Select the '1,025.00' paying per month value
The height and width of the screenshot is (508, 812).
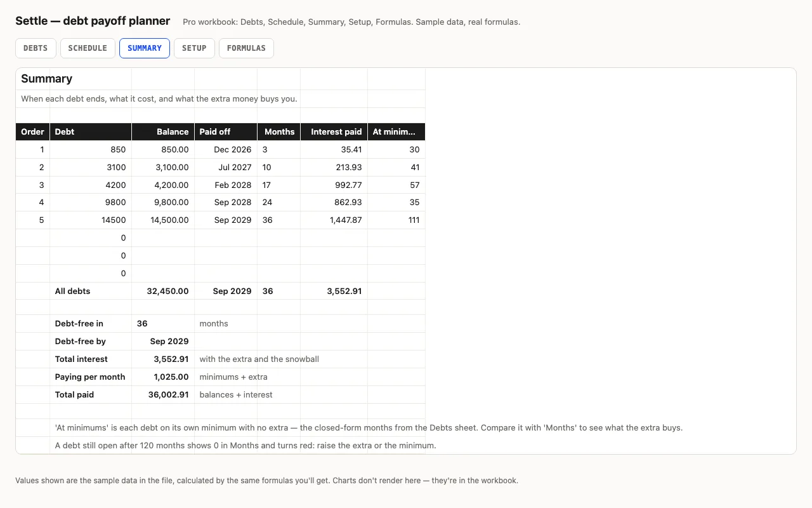pyautogui.click(x=163, y=377)
